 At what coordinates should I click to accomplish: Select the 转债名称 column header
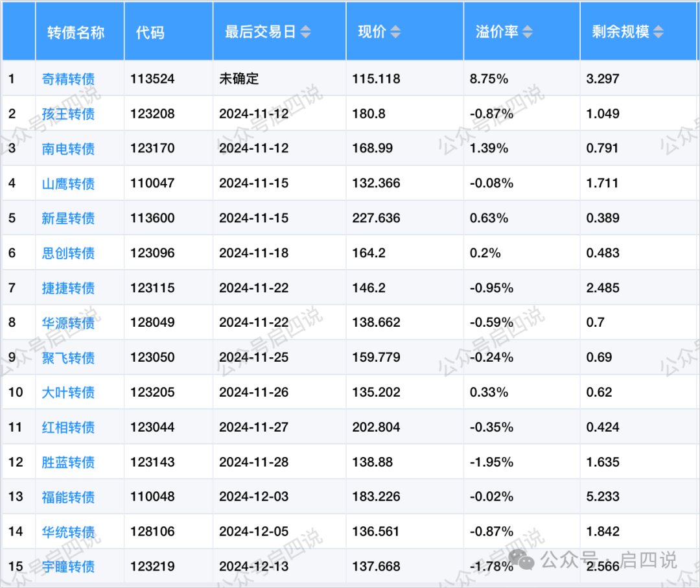tap(75, 30)
